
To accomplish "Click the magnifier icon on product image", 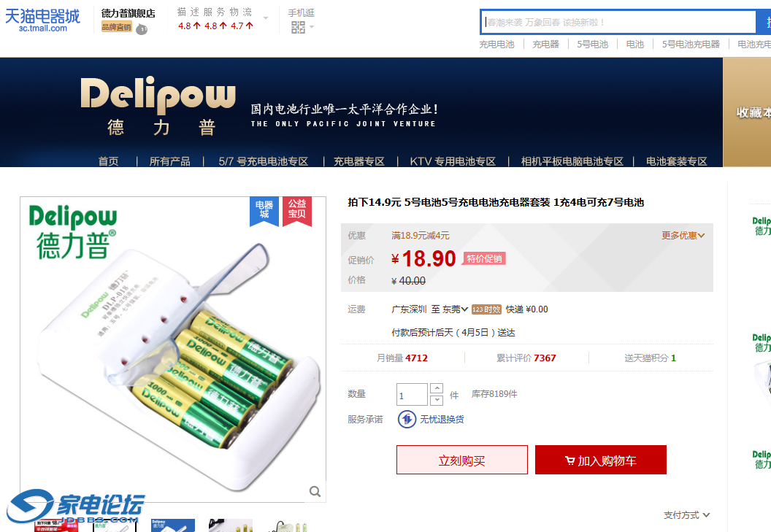I will point(315,491).
